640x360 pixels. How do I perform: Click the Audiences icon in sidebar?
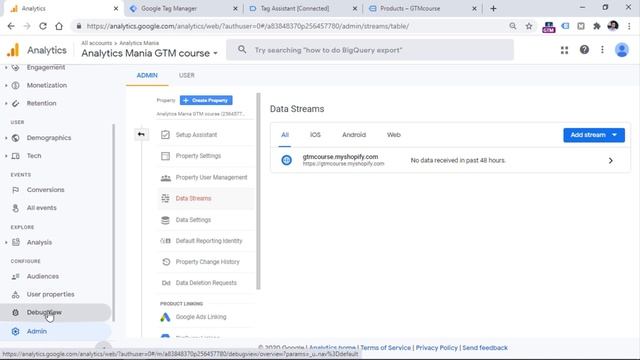[x=16, y=276]
